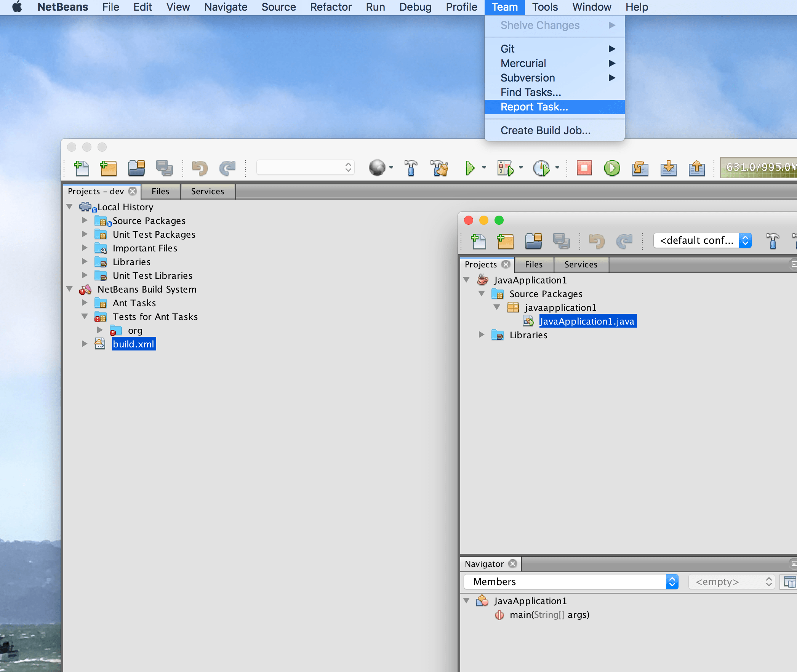The width and height of the screenshot is (797, 672).
Task: Close the Navigator panel tab
Action: tap(513, 563)
